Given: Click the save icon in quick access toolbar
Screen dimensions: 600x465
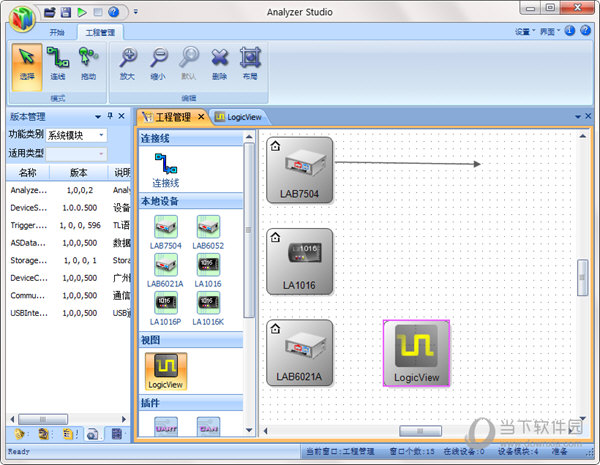Looking at the screenshot, I should [x=66, y=12].
